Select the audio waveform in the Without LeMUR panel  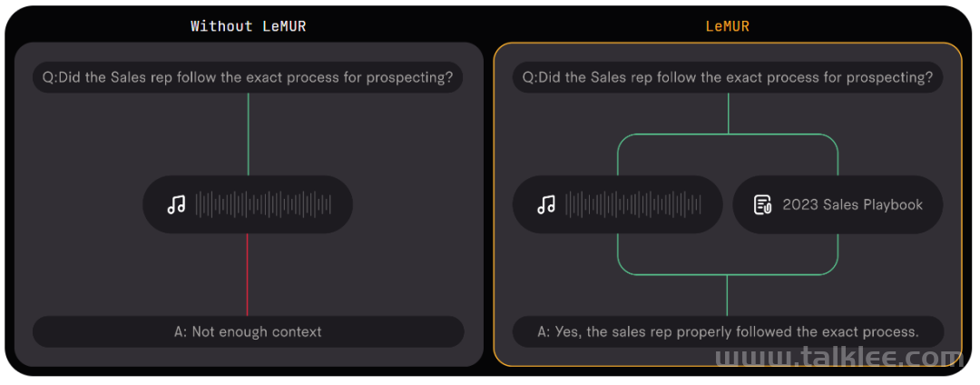coord(263,204)
